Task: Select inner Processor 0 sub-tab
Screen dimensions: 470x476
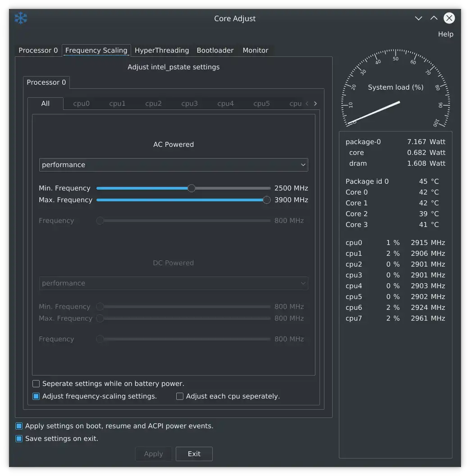Action: [x=46, y=82]
